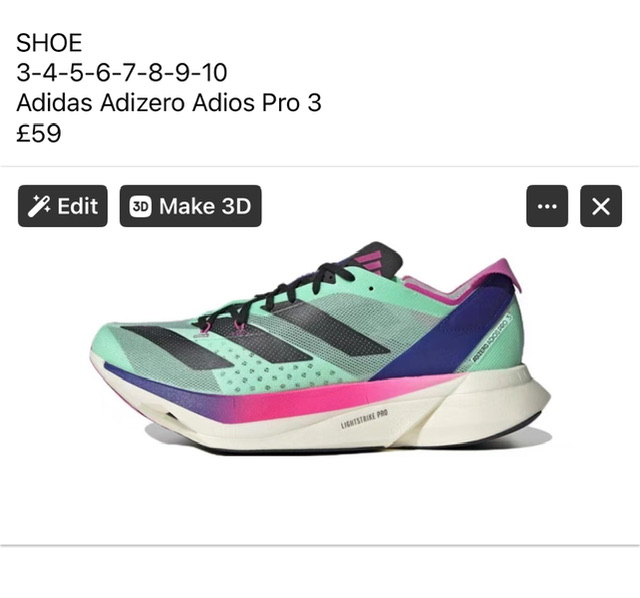The width and height of the screenshot is (640, 598).
Task: Click the SHOE heading text
Action: tap(48, 45)
